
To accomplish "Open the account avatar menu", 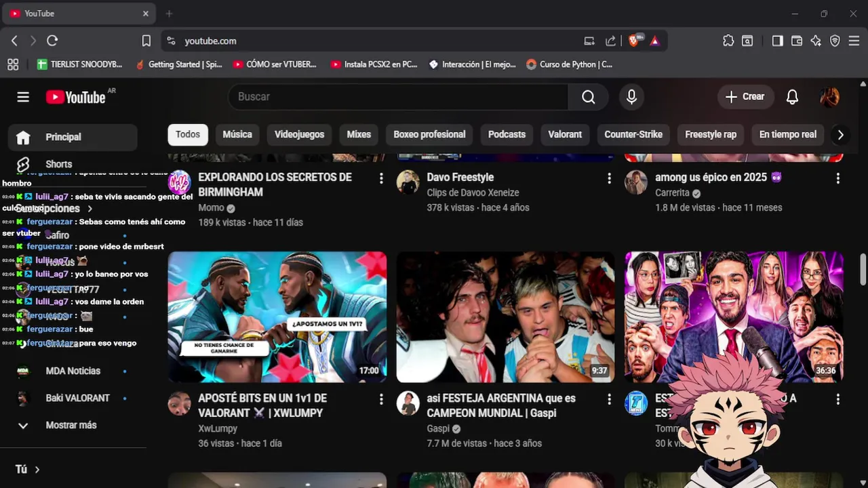I will 830,97.
